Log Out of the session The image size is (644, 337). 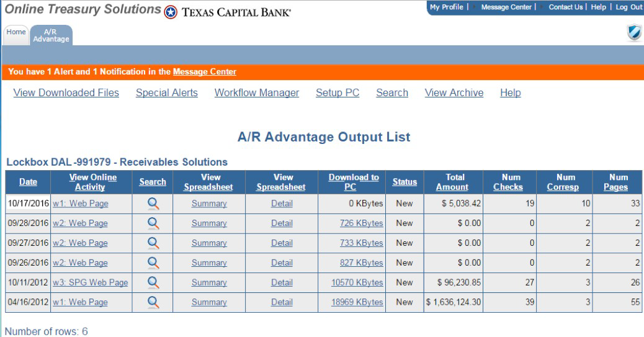click(628, 7)
